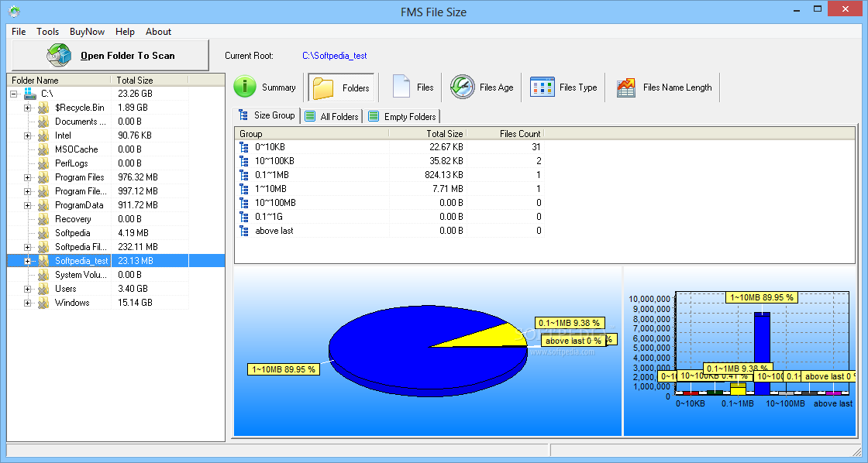Click the Size Group tab icon
This screenshot has width=868, height=463.
[243, 115]
